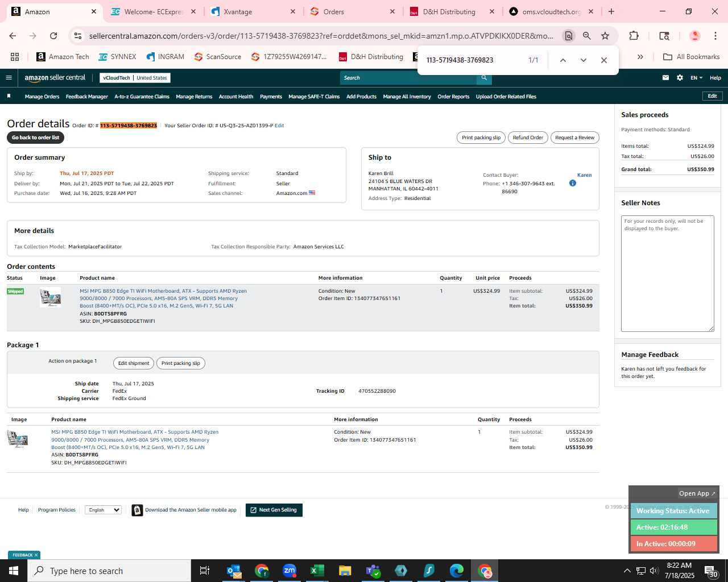This screenshot has height=582, width=728.
Task: Click Go back to order list
Action: coord(35,138)
